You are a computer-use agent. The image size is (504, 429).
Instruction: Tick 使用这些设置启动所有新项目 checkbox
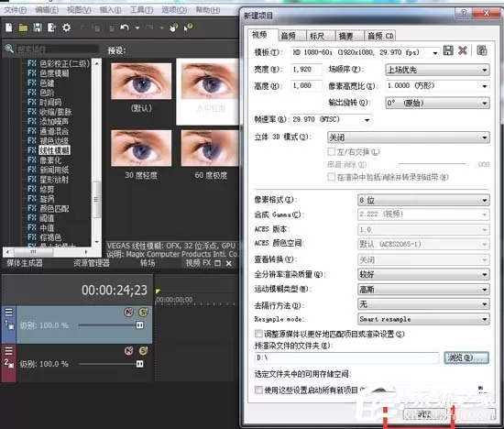(258, 390)
